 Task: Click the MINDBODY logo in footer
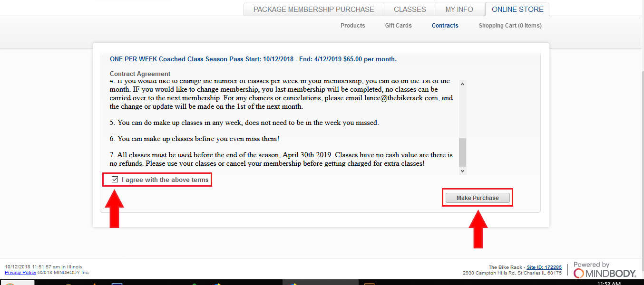coord(605,271)
